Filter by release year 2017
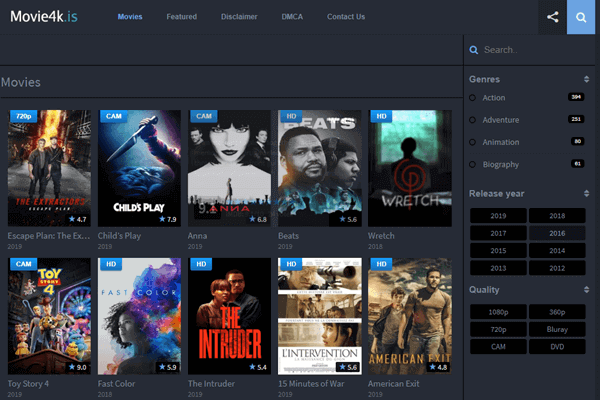600x400 pixels. tap(498, 233)
